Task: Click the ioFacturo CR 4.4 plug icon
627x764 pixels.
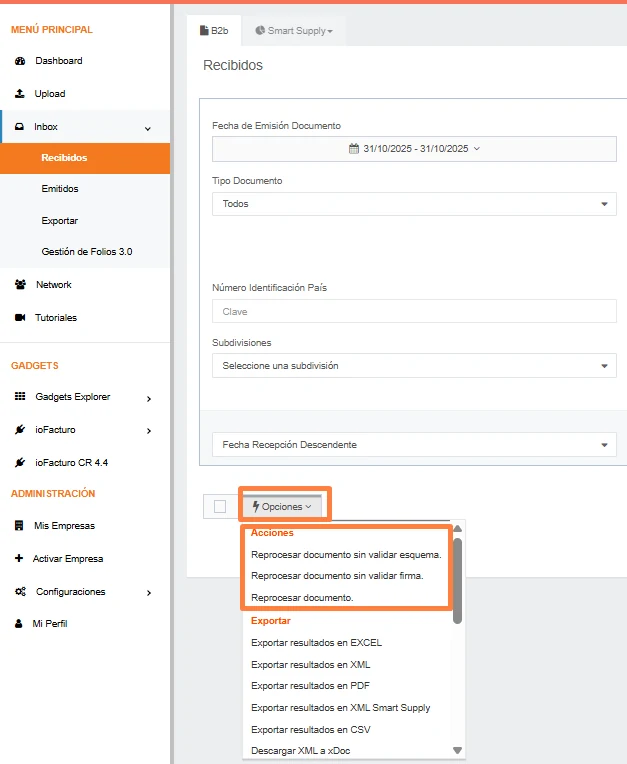Action: pyautogui.click(x=20, y=462)
